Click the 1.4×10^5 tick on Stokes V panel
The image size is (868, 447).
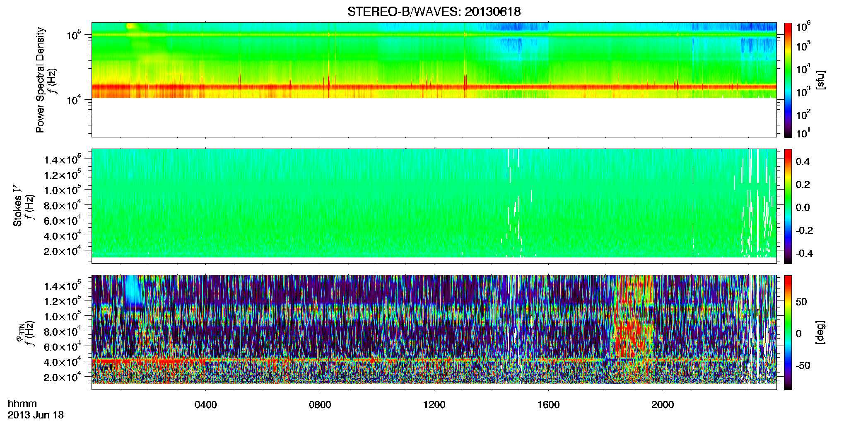tap(63, 160)
